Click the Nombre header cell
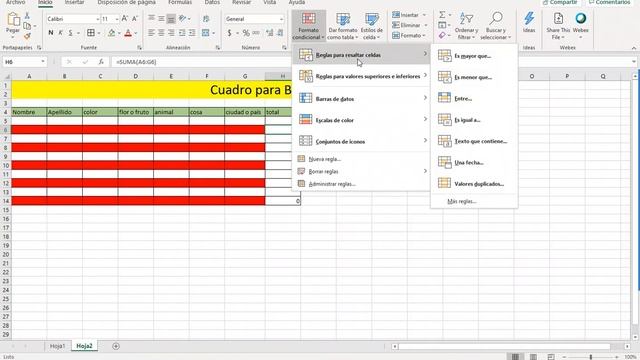 (x=29, y=112)
